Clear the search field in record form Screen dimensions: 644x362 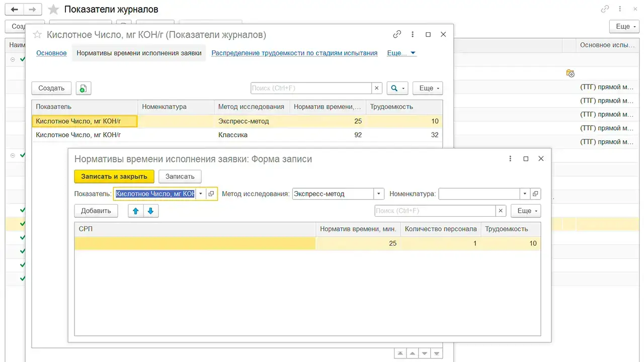point(501,211)
